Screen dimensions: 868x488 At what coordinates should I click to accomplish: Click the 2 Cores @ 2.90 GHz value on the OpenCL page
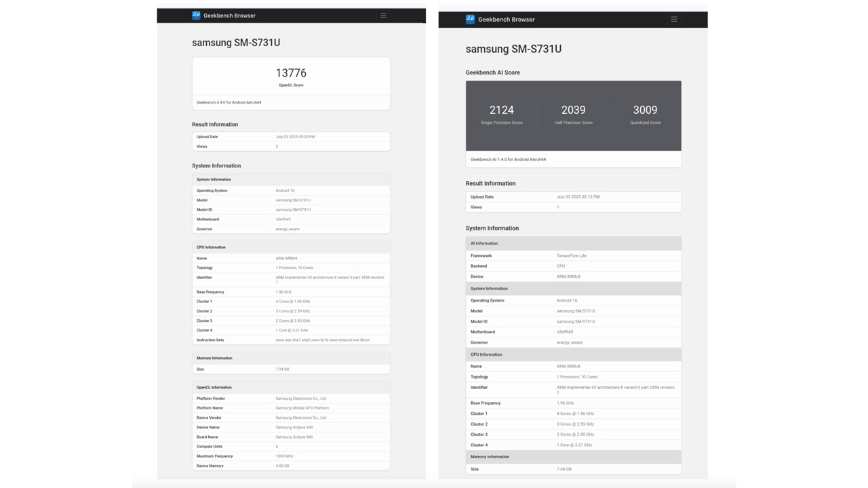click(293, 321)
